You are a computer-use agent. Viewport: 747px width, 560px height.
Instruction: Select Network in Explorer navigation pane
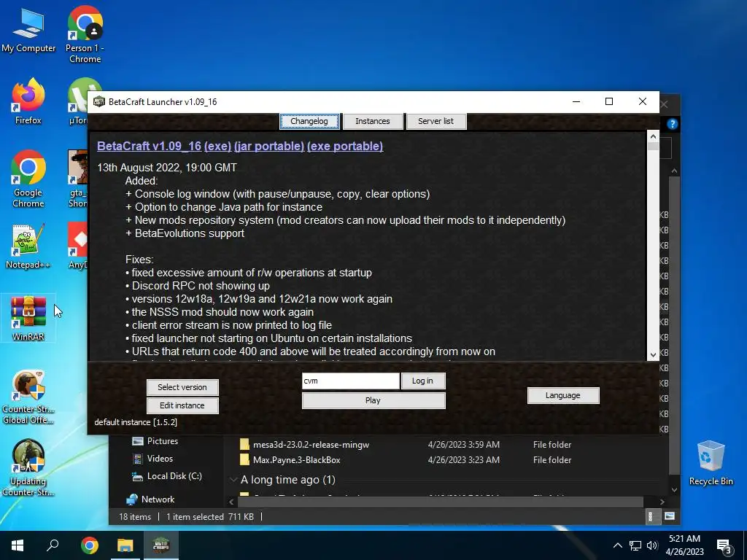click(x=150, y=499)
